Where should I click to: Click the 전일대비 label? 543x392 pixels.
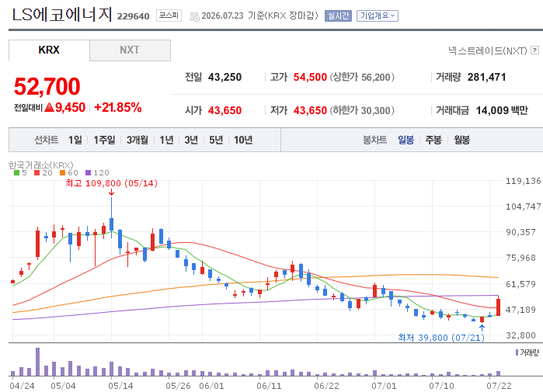point(29,108)
